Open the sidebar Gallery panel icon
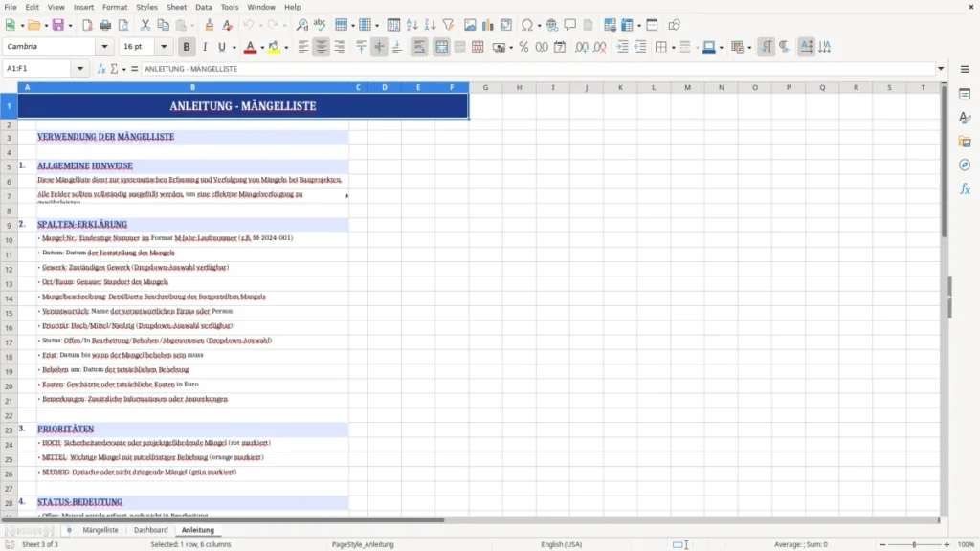 [x=965, y=142]
